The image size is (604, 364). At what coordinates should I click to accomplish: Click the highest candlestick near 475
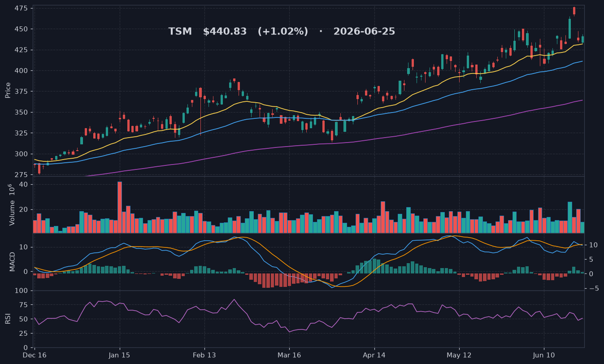[574, 11]
